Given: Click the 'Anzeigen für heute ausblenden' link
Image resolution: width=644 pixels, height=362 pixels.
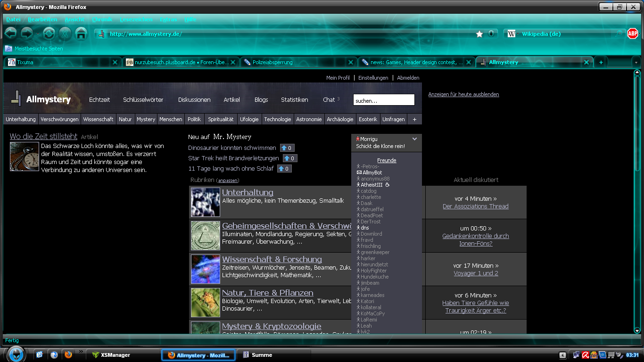Looking at the screenshot, I should point(463,94).
